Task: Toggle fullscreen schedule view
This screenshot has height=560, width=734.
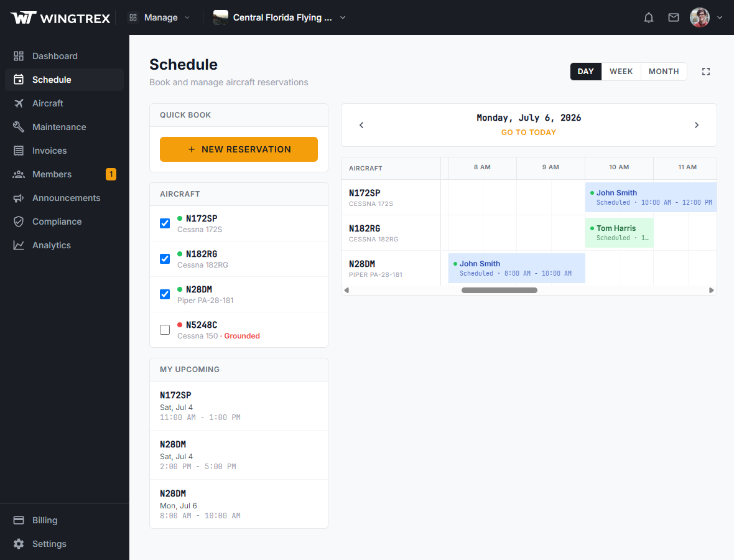Action: point(706,72)
